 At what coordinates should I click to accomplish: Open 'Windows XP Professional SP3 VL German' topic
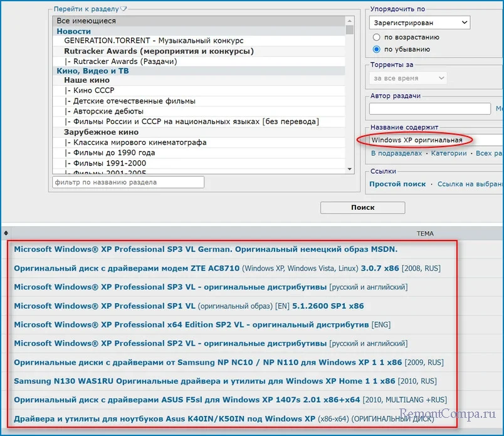[x=206, y=249]
